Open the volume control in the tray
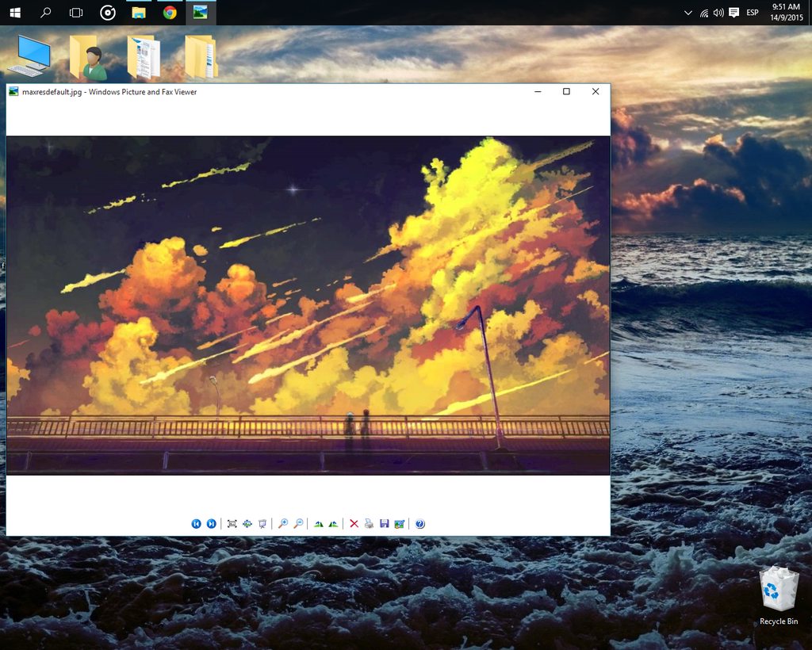812x650 pixels. 718,13
